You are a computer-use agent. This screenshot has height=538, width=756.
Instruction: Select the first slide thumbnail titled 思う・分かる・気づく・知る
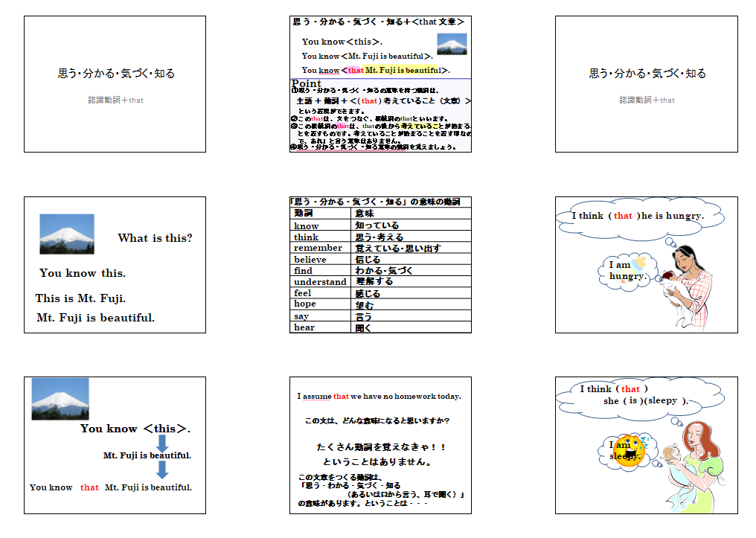115,84
